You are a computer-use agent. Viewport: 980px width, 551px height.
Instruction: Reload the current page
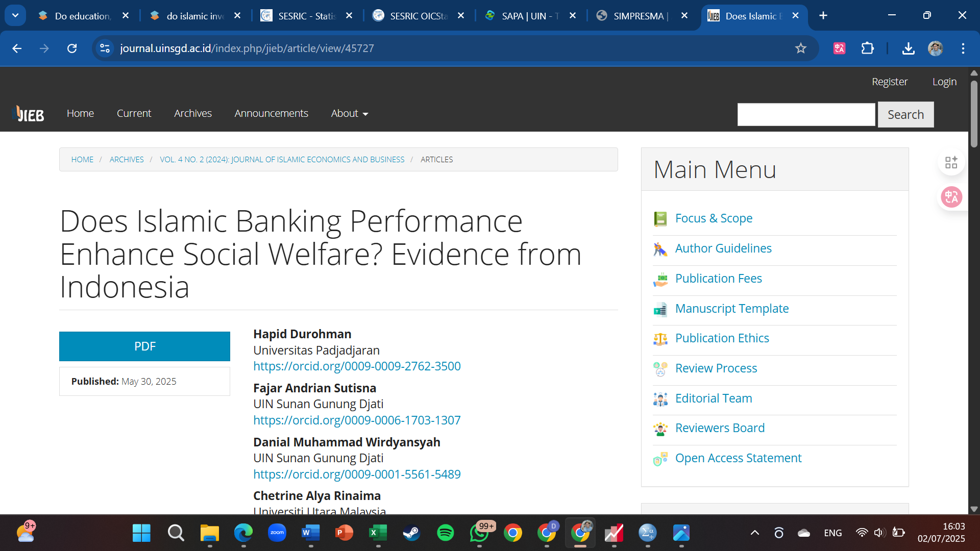[x=72, y=48]
